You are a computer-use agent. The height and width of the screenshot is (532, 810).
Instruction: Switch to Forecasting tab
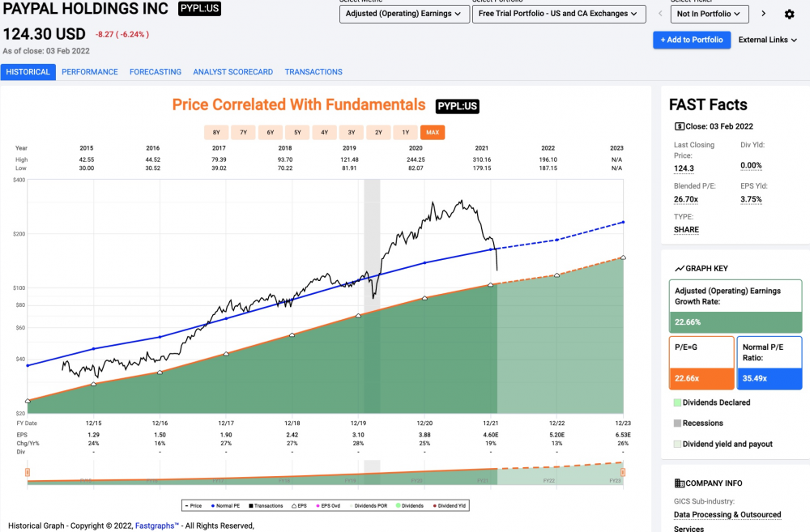[x=156, y=72]
